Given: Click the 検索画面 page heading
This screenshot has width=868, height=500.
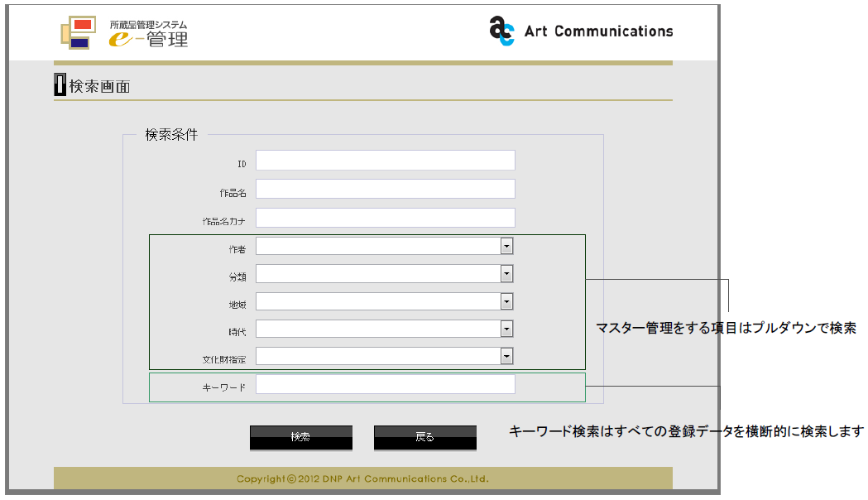Looking at the screenshot, I should tap(99, 86).
